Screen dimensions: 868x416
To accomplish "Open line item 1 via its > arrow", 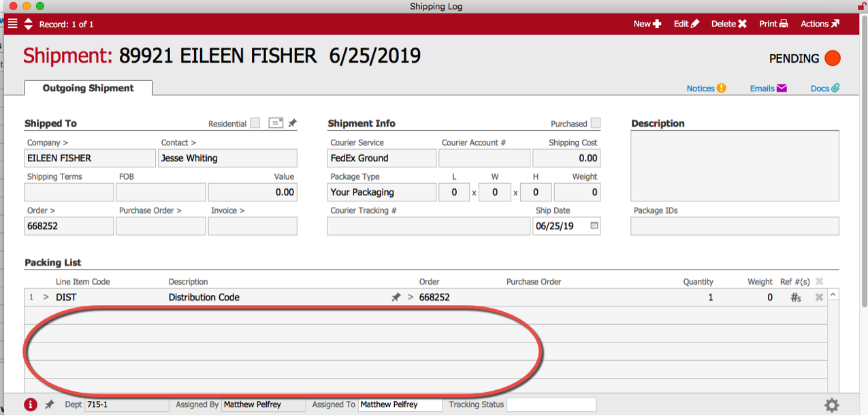I will click(46, 298).
